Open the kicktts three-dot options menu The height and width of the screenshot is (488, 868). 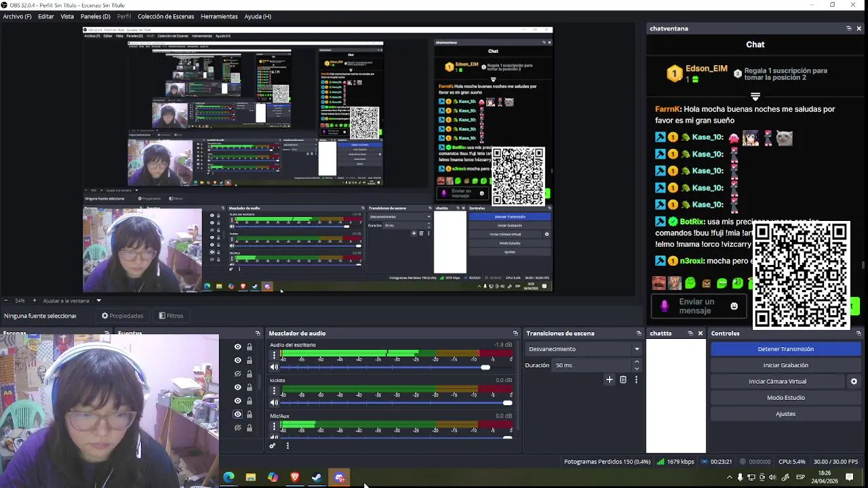274,390
